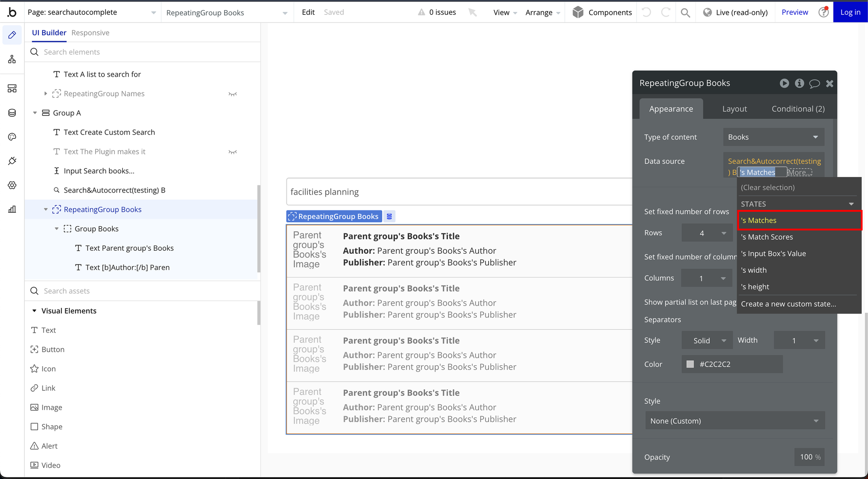
Task: Click the Search elements input field
Action: [144, 52]
